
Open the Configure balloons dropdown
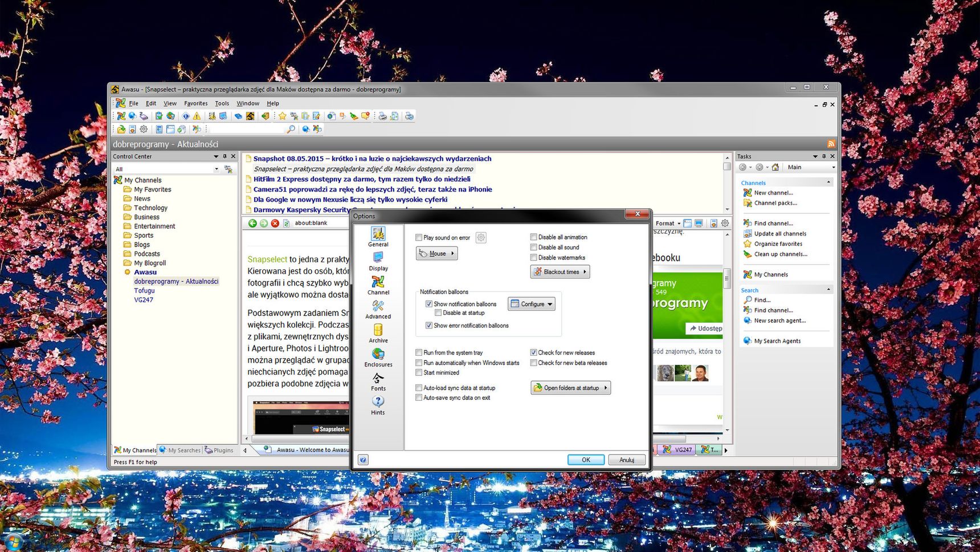[x=531, y=304]
